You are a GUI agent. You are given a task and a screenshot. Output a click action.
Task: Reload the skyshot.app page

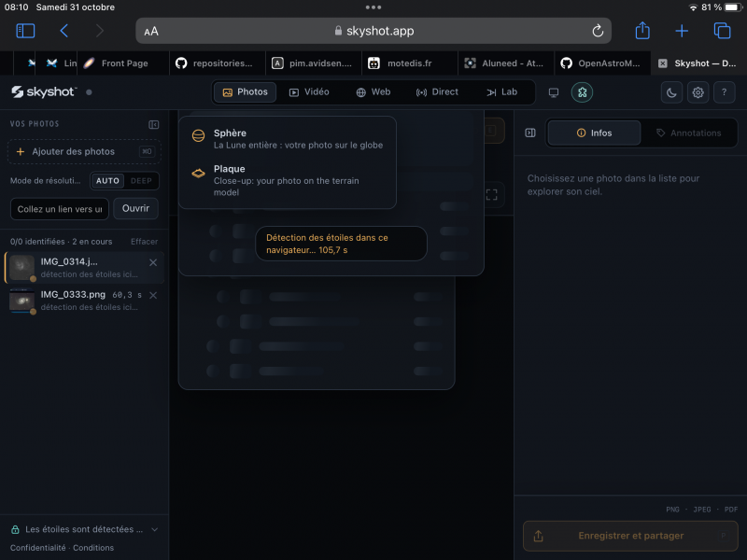click(x=598, y=31)
